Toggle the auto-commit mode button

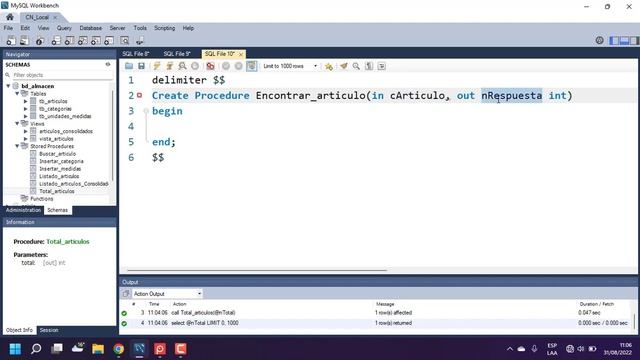pos(251,66)
